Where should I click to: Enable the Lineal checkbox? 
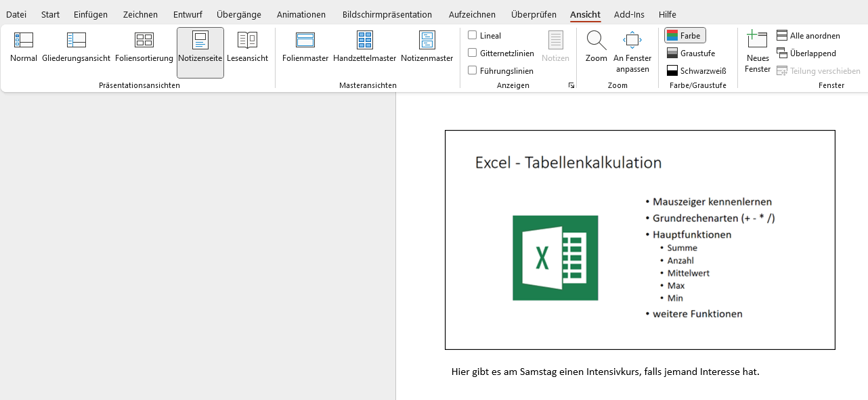pos(473,35)
